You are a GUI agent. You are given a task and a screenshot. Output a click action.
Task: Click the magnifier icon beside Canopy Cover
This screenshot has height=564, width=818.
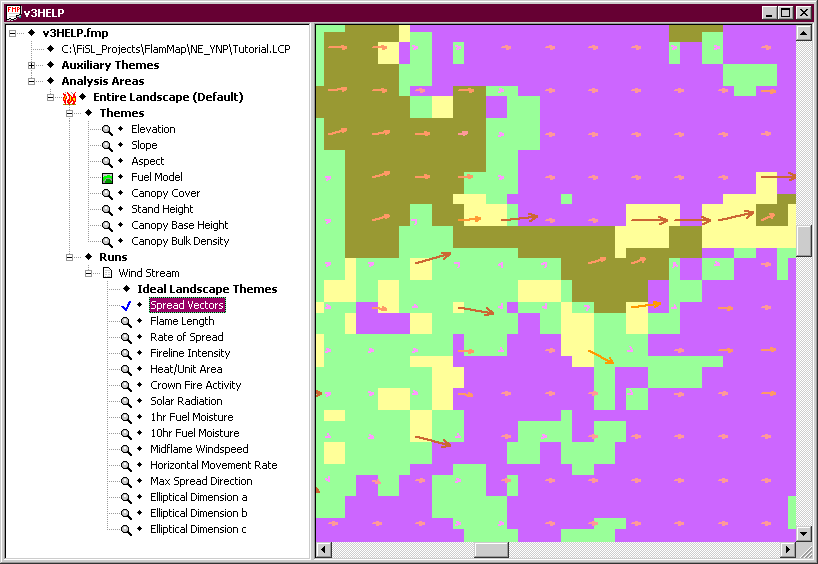[x=107, y=194]
